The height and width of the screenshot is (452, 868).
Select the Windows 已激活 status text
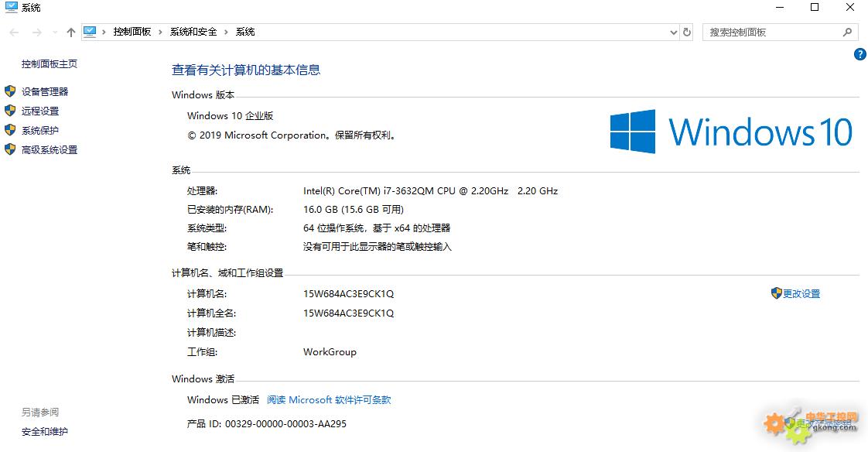223,399
